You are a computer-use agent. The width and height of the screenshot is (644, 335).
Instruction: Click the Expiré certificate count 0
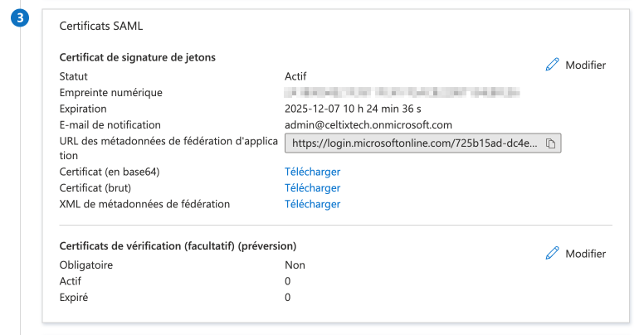pyautogui.click(x=288, y=297)
